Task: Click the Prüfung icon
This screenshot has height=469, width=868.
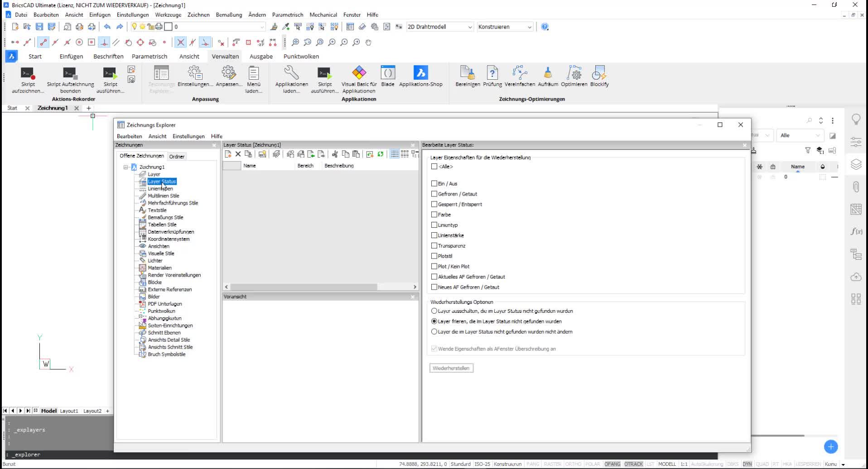Action: pos(492,73)
